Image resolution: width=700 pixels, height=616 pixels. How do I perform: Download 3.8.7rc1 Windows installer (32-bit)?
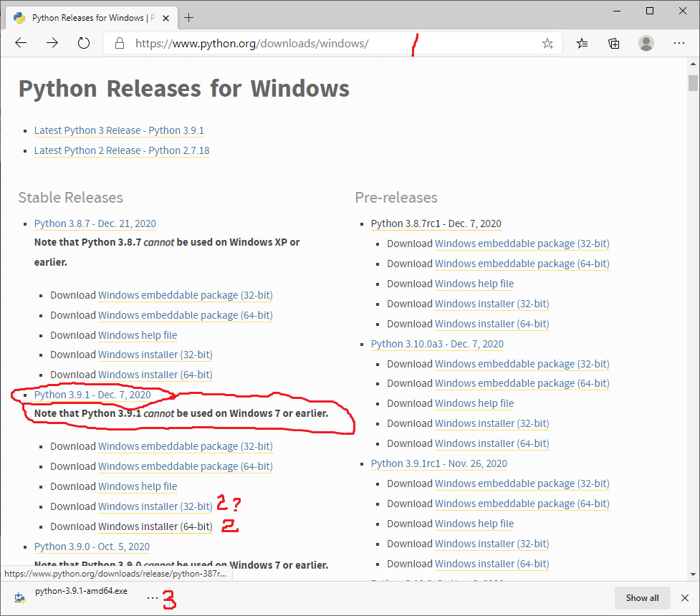[492, 304]
